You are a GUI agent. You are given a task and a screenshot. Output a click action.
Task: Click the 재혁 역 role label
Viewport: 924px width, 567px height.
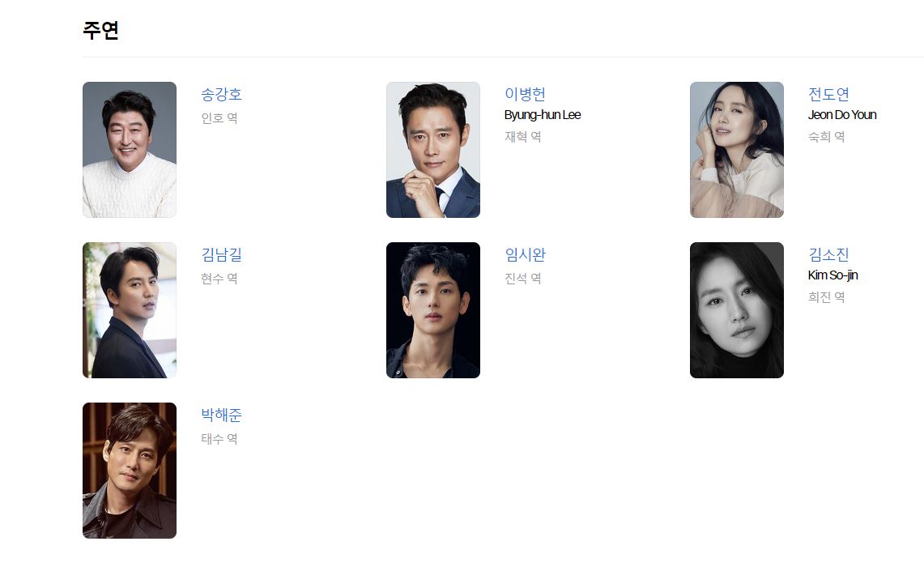[522, 137]
